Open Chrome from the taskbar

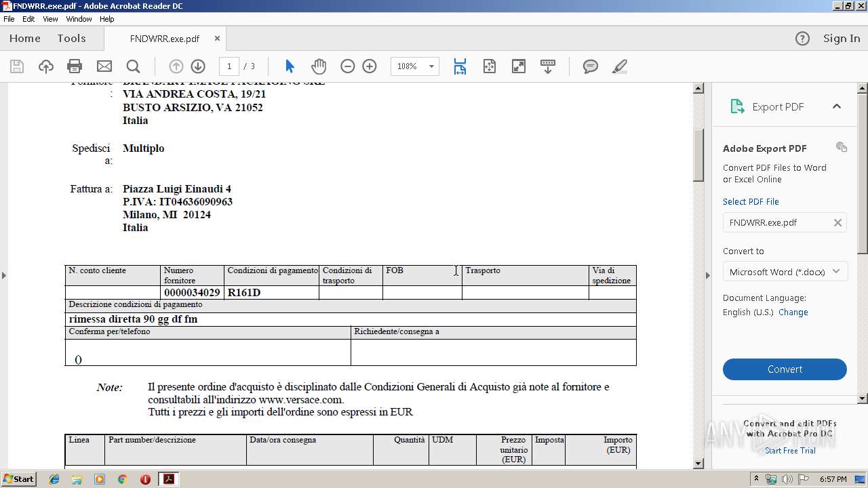point(122,479)
